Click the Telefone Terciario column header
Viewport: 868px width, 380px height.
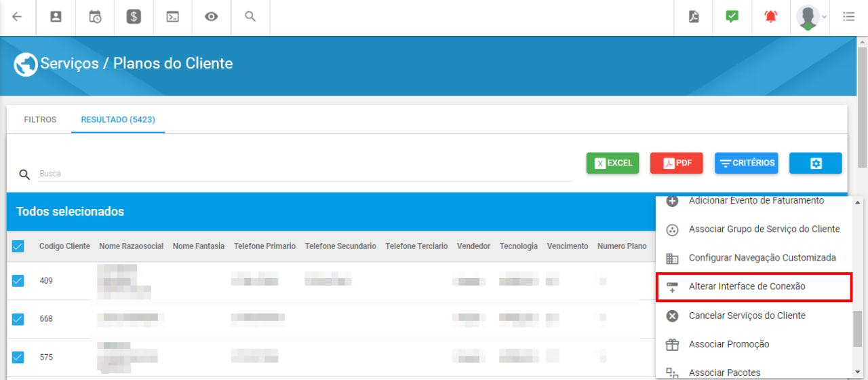416,246
